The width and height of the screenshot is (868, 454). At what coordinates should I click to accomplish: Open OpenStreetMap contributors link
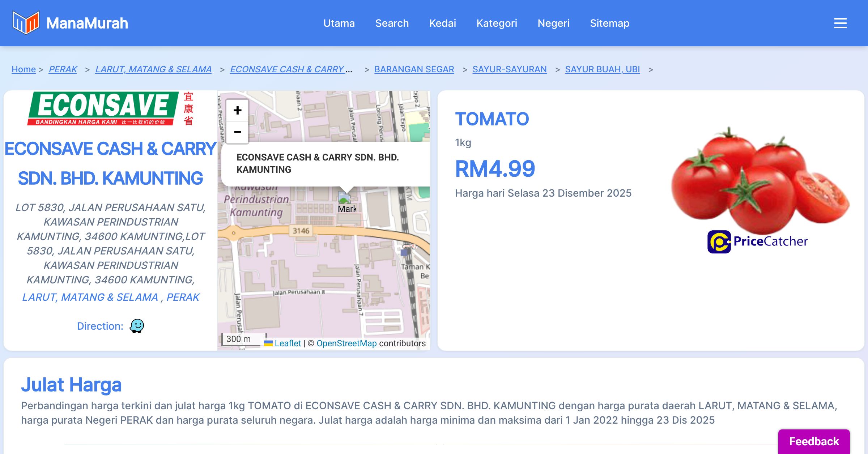346,343
